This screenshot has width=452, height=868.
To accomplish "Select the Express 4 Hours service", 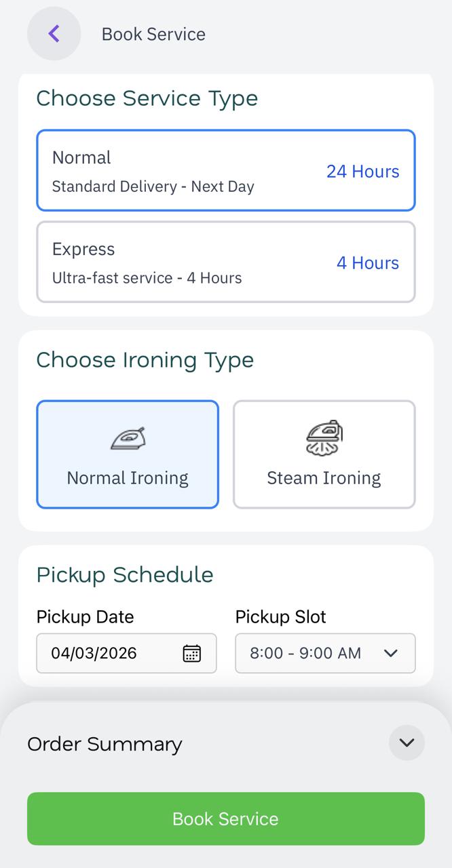I will click(225, 262).
